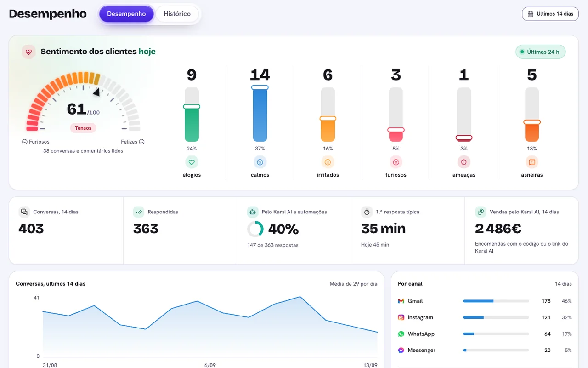Click the Média de 29 por dia text
This screenshot has height=368, width=588.
[353, 284]
